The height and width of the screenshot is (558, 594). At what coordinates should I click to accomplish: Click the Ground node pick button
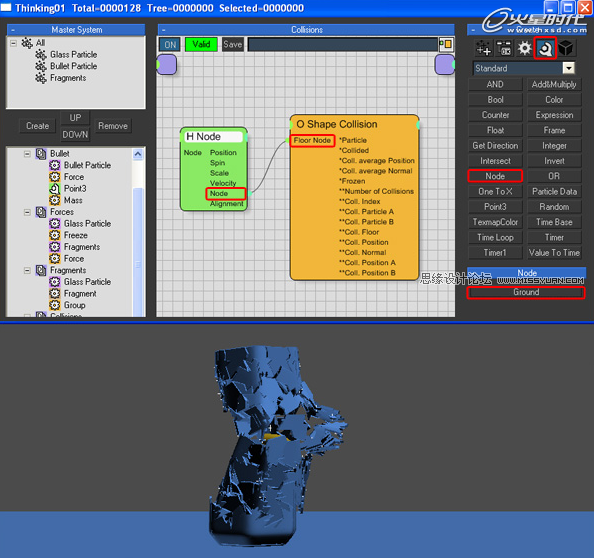click(x=526, y=292)
